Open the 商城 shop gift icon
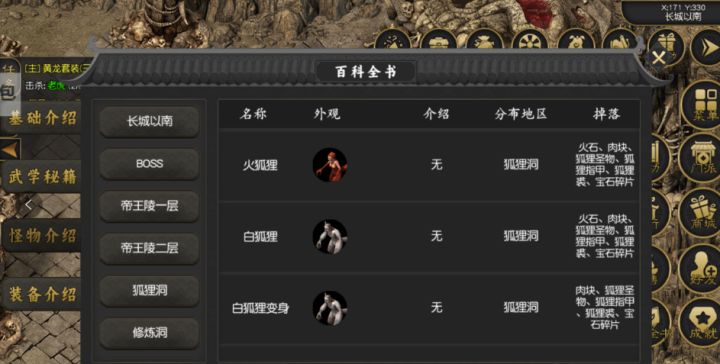The height and width of the screenshot is (364, 720). coord(701,212)
